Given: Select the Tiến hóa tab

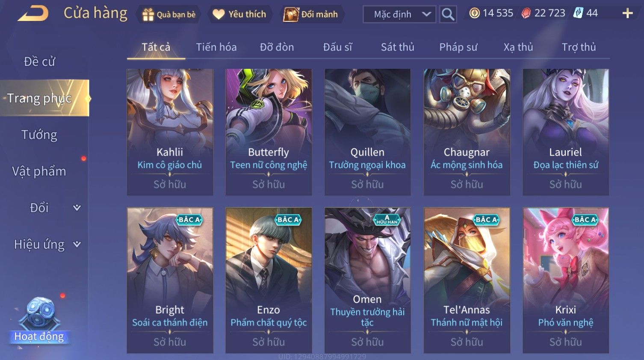Looking at the screenshot, I should (x=216, y=47).
